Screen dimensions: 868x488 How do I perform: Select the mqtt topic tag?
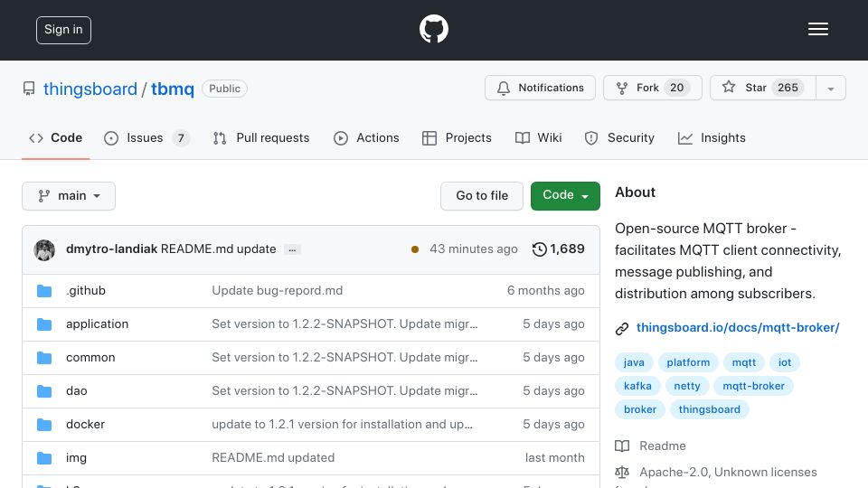coord(744,362)
